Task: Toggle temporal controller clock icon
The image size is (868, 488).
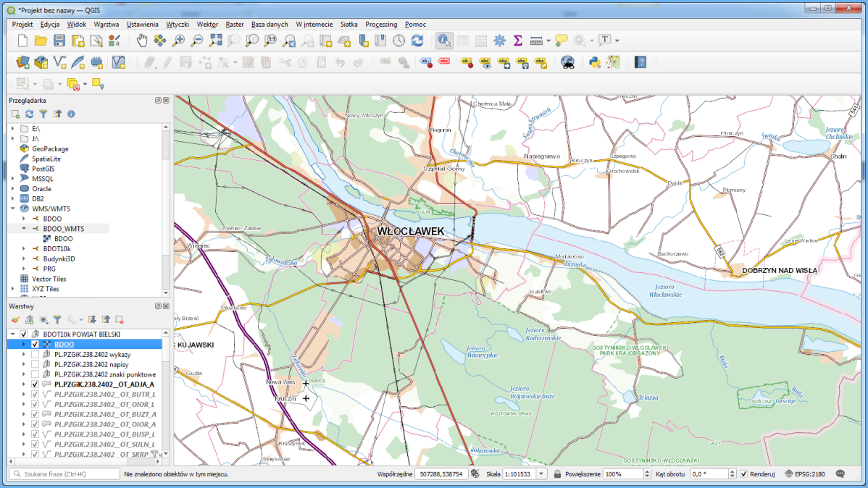Action: pos(399,41)
